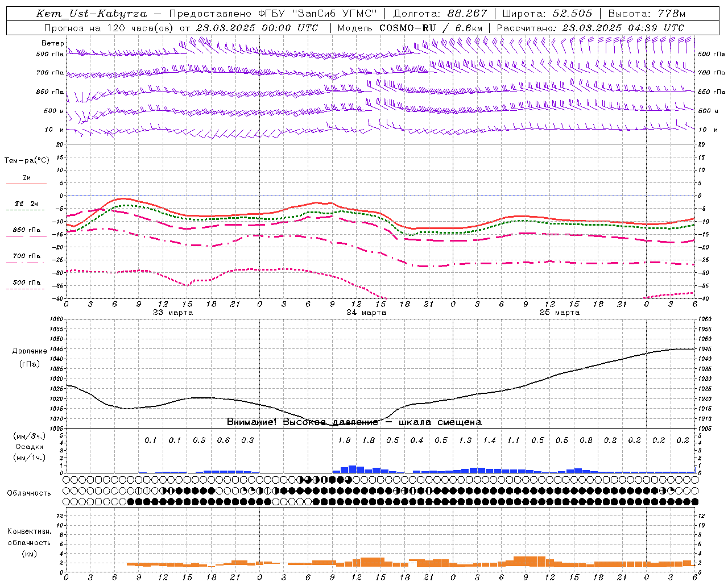
Task: Click the forecast span text Прогноз на 120 часа(ов)
Action: (x=109, y=28)
